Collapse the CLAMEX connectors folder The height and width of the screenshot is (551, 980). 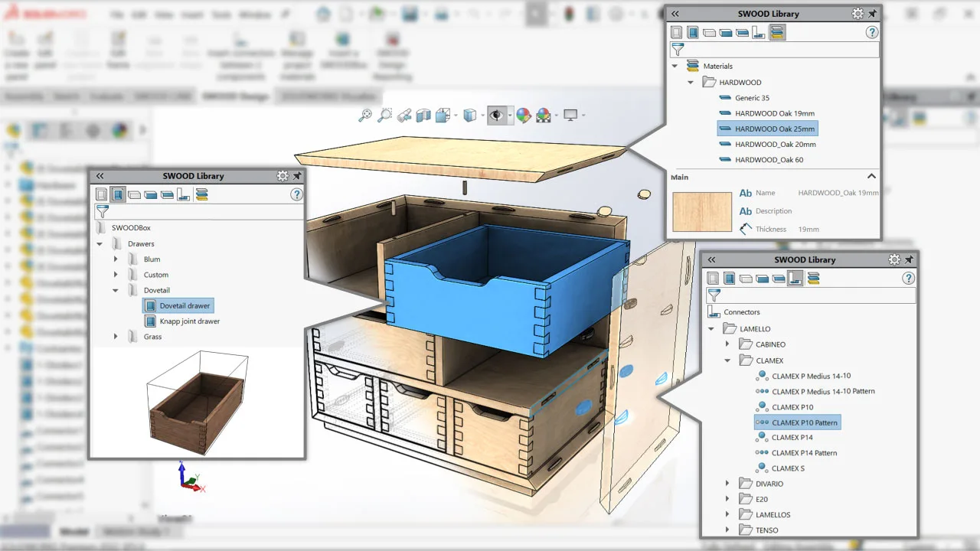727,360
